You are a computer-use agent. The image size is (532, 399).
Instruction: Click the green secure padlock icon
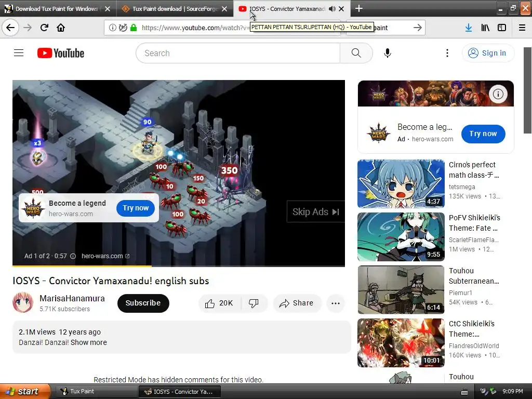pyautogui.click(x=134, y=28)
